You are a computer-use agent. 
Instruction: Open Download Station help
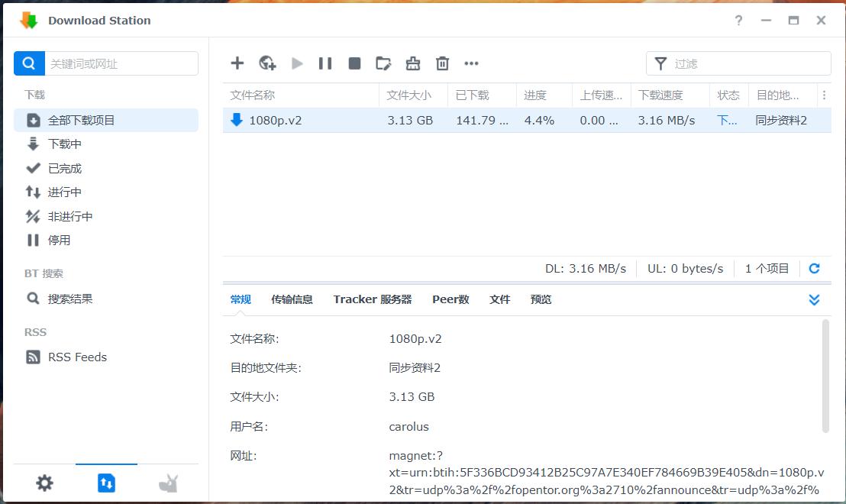738,21
